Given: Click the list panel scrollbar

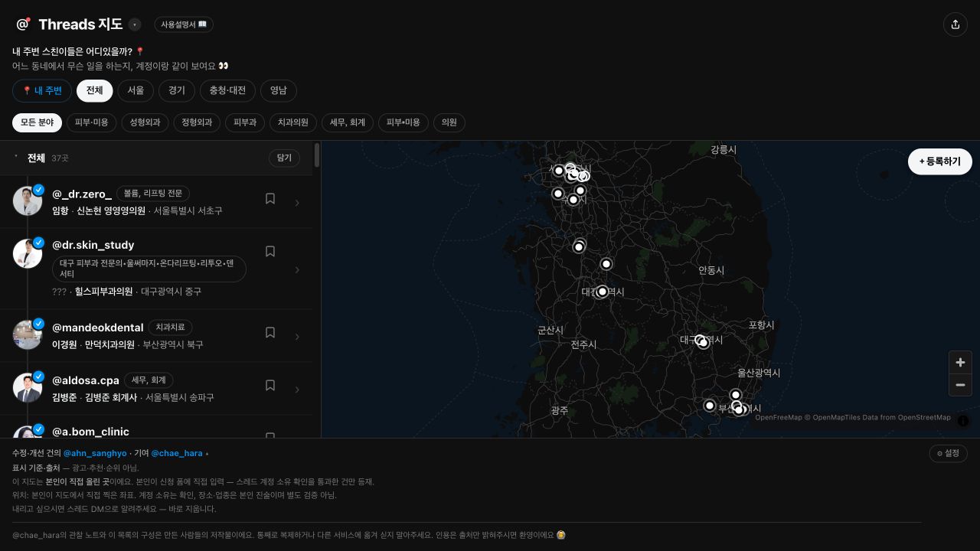Looking at the screenshot, I should (x=317, y=155).
